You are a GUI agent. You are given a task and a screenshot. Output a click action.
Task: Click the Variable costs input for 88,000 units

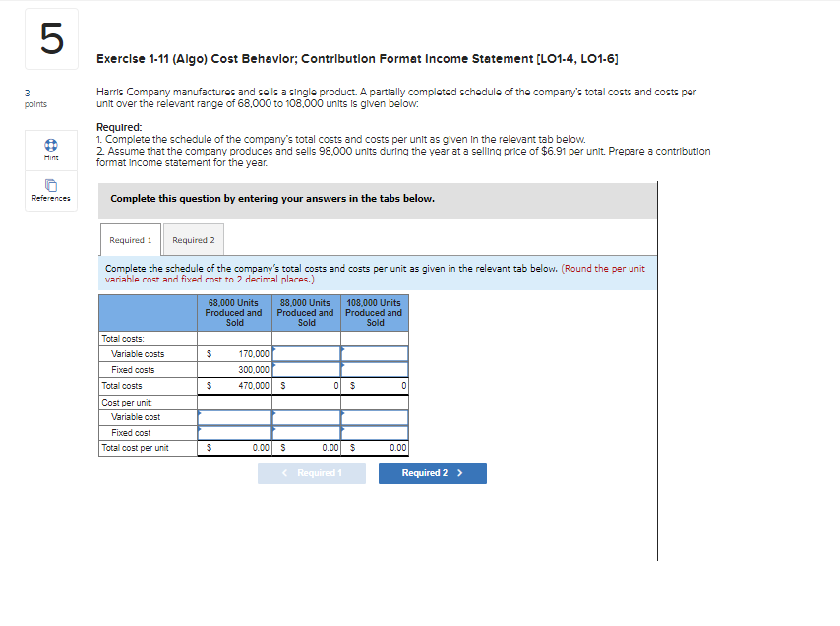point(305,353)
